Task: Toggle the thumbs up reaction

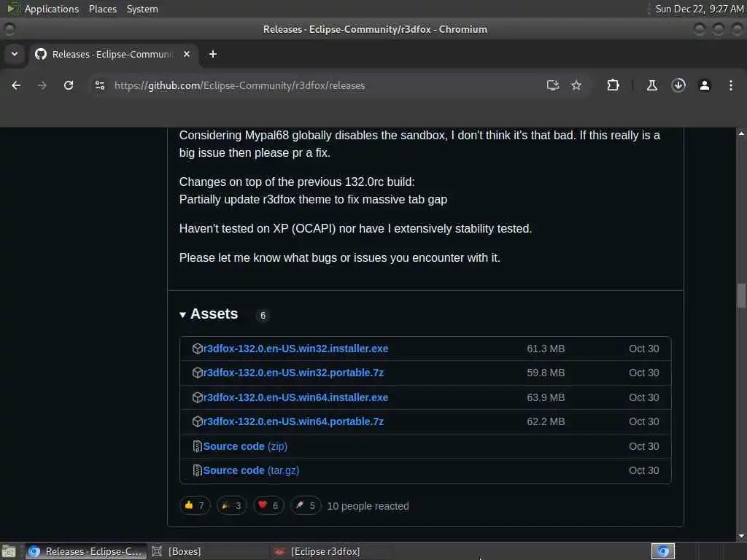Action: pos(195,506)
